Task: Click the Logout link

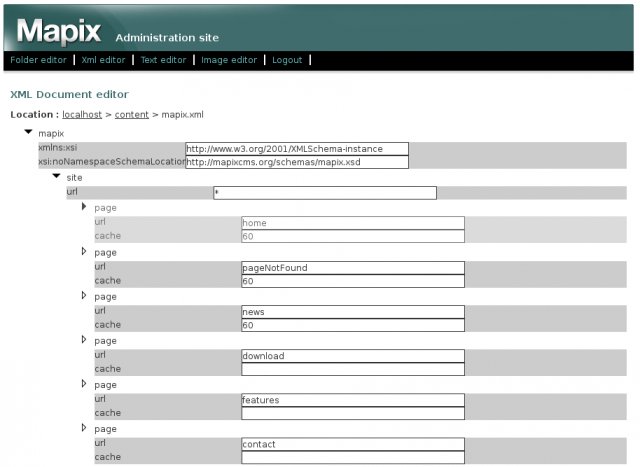Action: (x=287, y=60)
